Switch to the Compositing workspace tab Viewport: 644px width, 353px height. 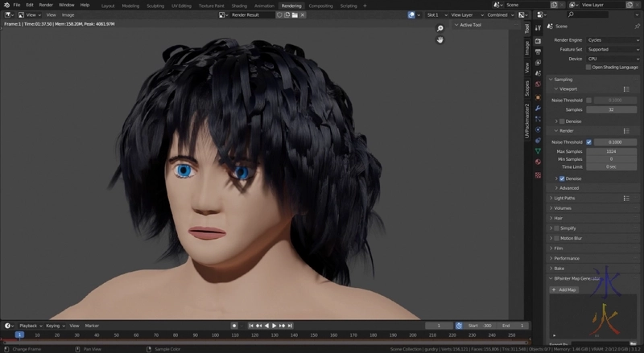coord(320,6)
